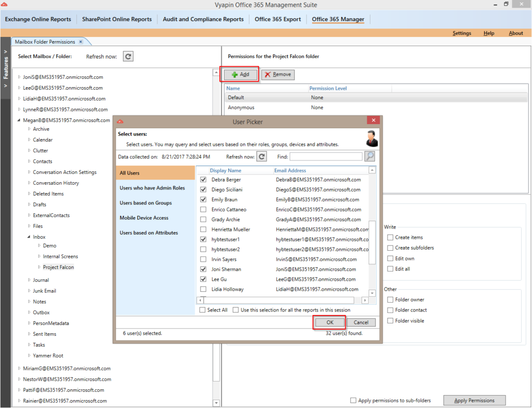Uncheck Debra Berger
The height and width of the screenshot is (408, 532).
pos(203,180)
